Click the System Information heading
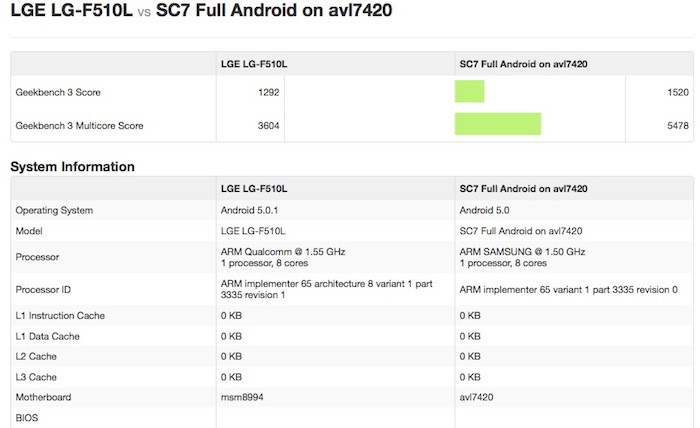Screen dimensions: 700x428 point(72,167)
